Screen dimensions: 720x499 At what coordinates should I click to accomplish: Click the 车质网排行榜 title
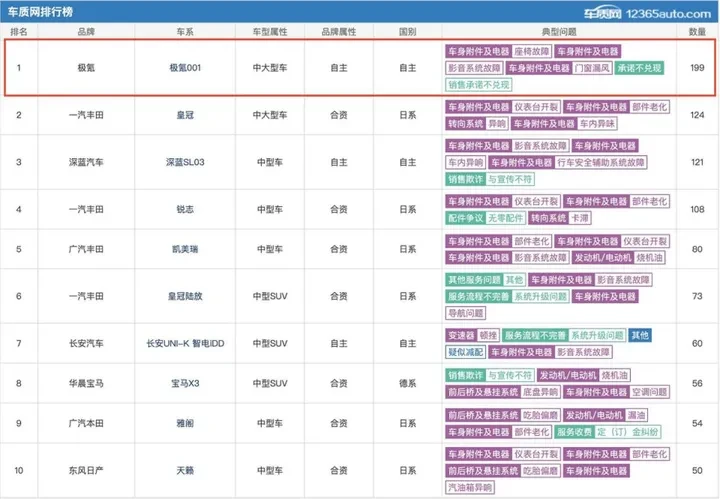(x=40, y=12)
